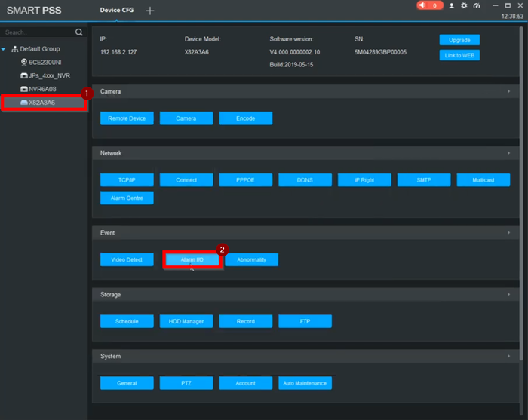Click into the device Search field

tap(38, 32)
